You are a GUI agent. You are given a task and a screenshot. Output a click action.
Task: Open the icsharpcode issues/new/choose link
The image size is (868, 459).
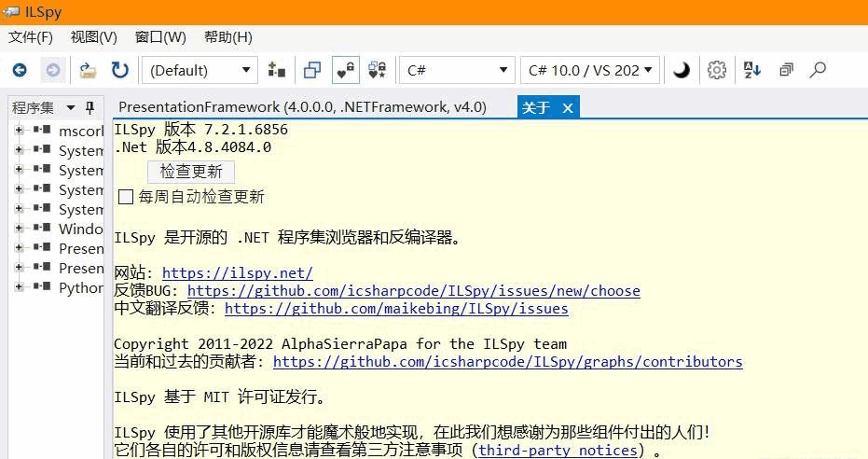coord(414,291)
